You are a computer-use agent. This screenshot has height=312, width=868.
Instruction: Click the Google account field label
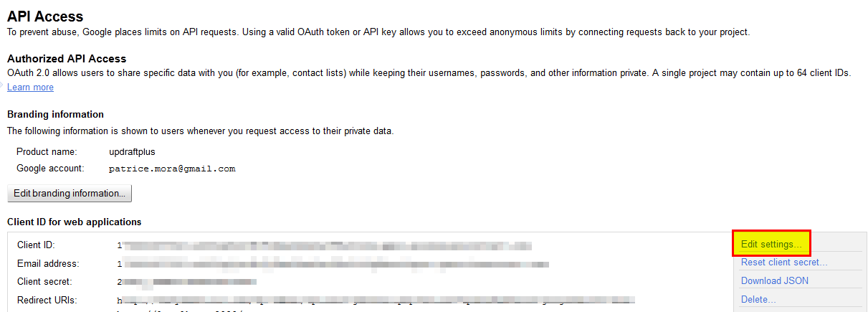click(50, 169)
